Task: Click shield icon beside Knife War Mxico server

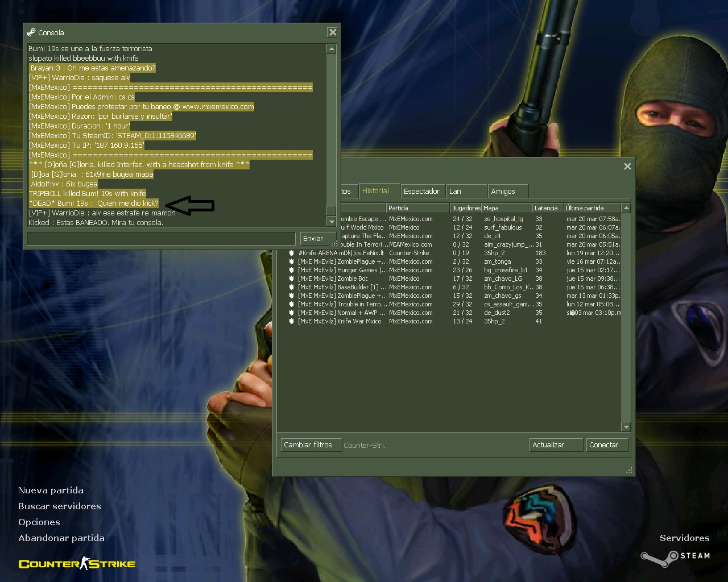Action: tap(291, 321)
